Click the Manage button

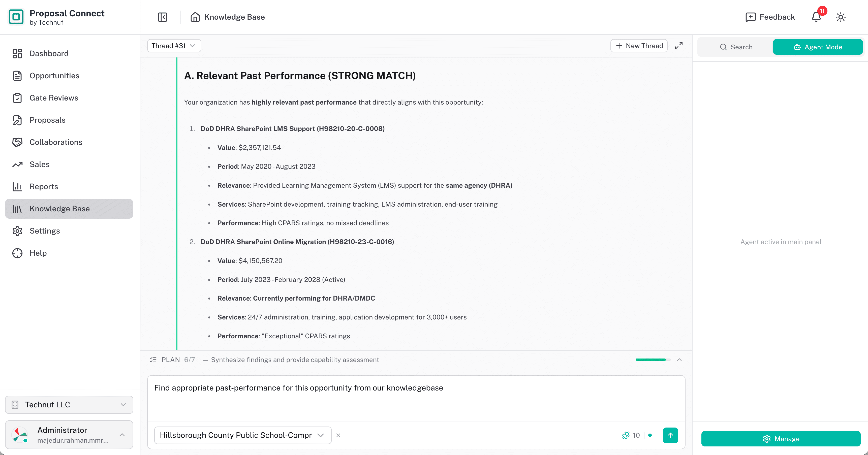[781, 438]
